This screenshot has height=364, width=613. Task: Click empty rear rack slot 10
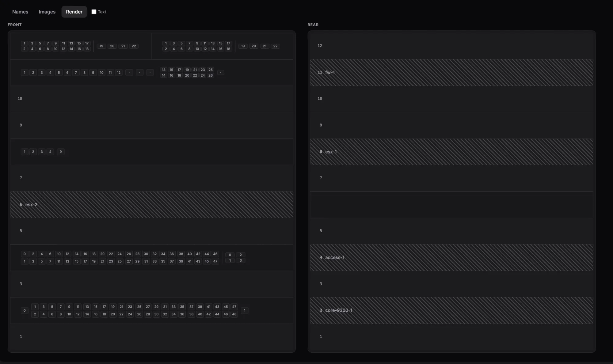(451, 99)
